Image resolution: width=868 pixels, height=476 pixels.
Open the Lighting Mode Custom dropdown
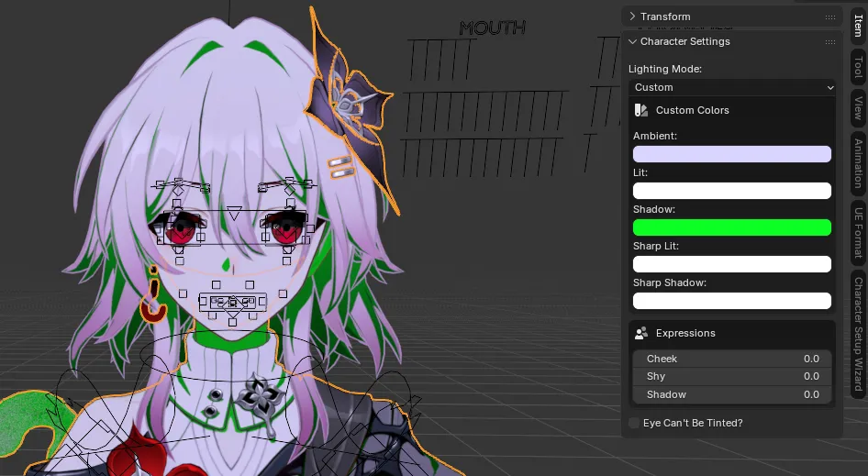tap(732, 87)
